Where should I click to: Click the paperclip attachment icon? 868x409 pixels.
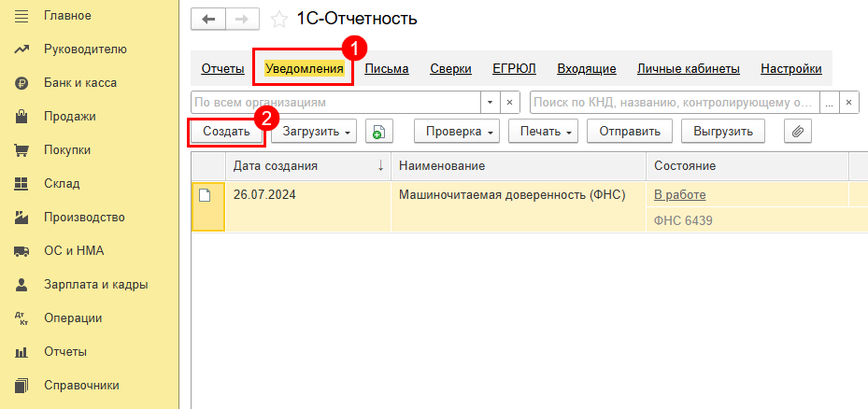[797, 132]
